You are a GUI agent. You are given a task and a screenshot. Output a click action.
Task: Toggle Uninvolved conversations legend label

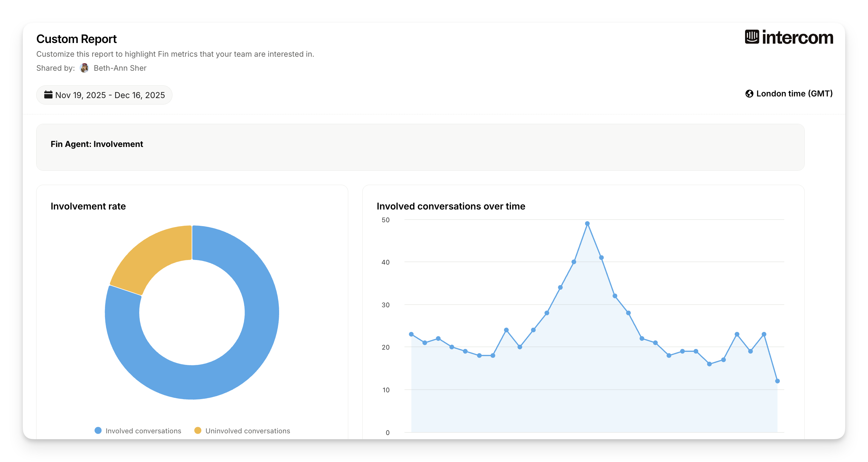point(248,431)
